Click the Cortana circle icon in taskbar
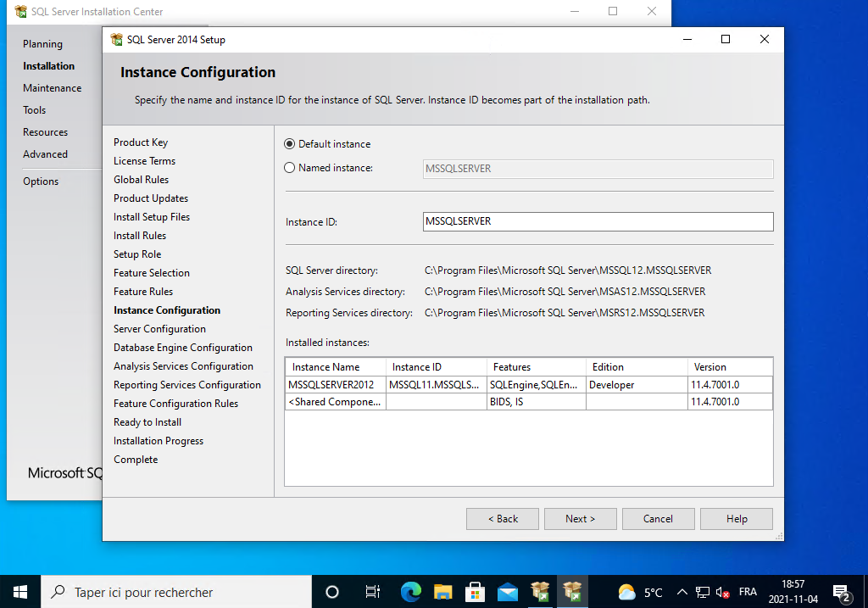This screenshot has height=608, width=868. coord(332,592)
